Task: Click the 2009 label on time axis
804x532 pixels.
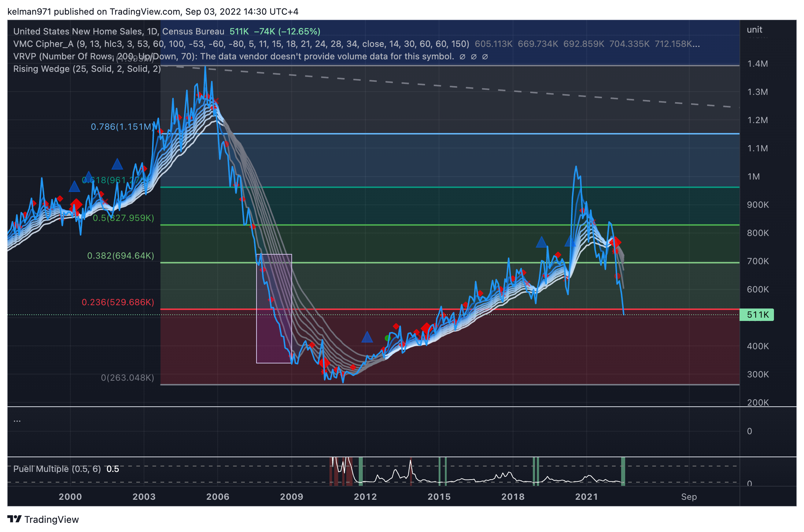Action: tap(292, 497)
